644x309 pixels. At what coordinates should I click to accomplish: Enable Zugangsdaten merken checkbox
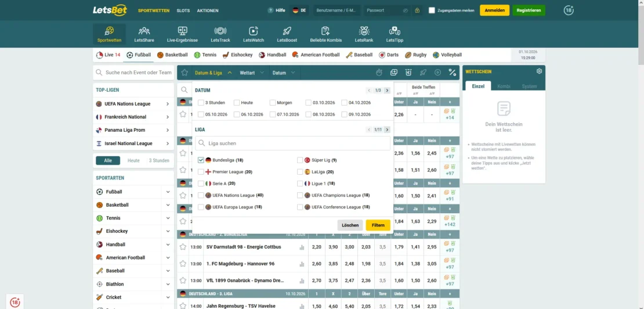(432, 10)
